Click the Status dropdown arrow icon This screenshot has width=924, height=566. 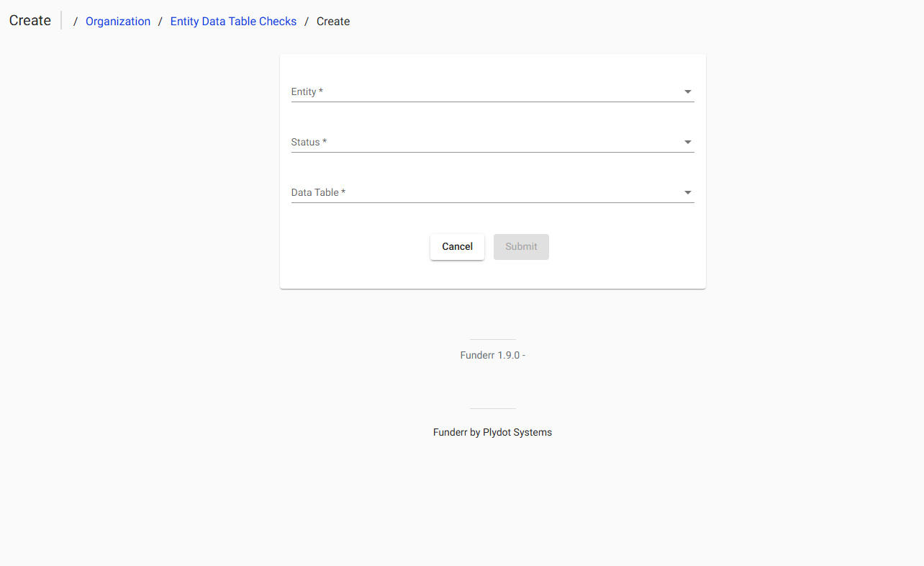tap(687, 142)
